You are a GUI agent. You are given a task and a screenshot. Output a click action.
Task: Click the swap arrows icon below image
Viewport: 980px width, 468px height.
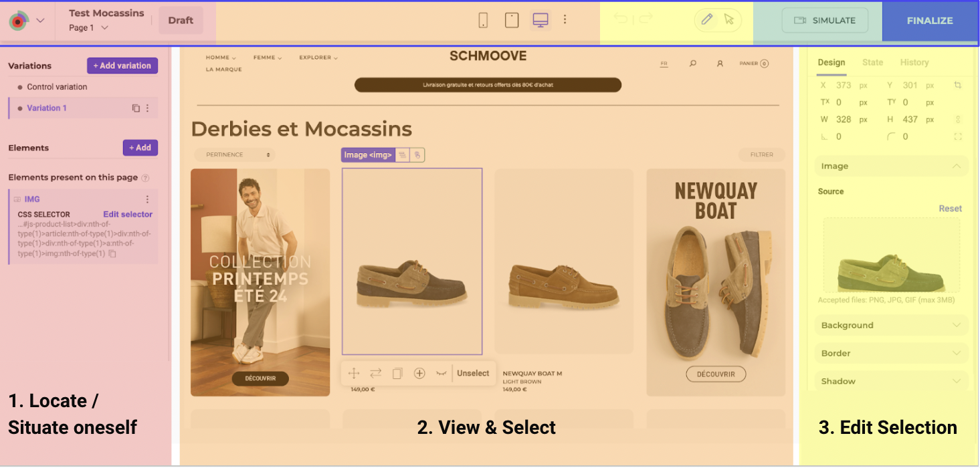tap(375, 374)
